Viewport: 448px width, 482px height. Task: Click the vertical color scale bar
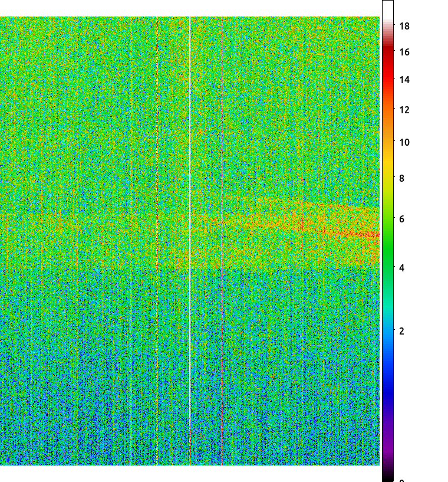(x=388, y=241)
